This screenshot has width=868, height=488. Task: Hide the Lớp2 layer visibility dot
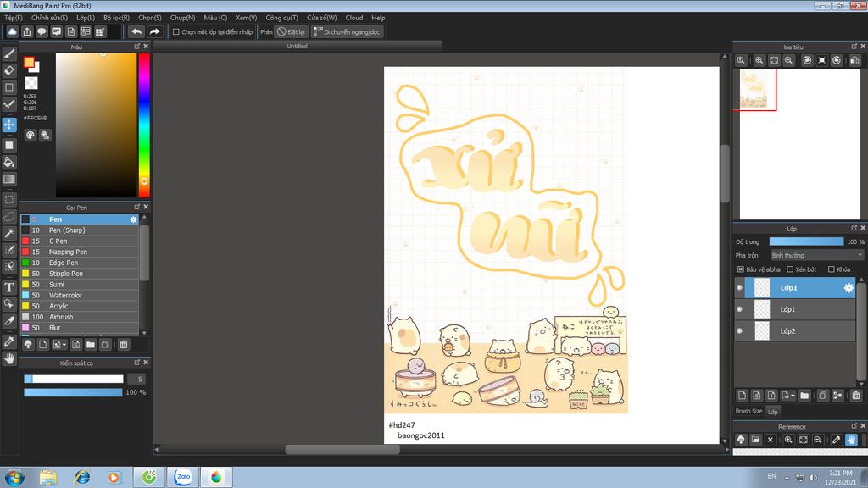pos(739,331)
